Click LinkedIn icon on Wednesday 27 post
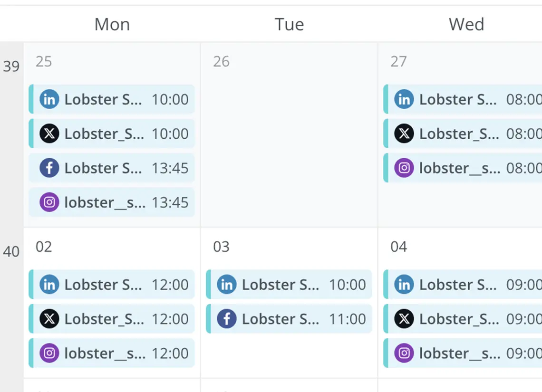Viewport: 542px width, 392px height. tap(404, 99)
